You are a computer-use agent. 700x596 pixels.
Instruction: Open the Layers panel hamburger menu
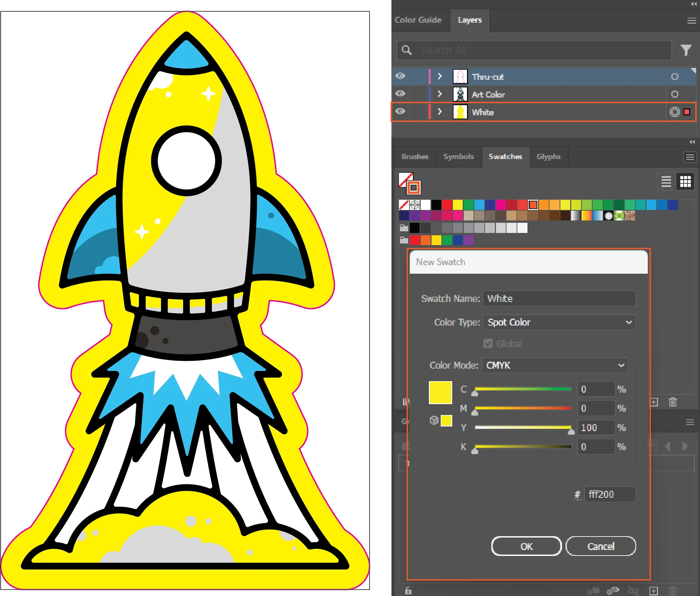(x=691, y=21)
